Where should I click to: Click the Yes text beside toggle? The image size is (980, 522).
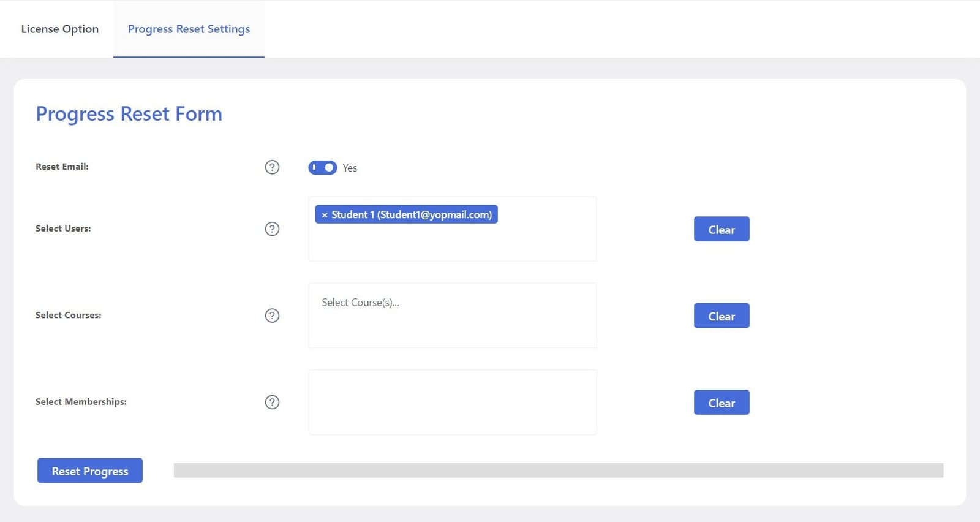[350, 168]
